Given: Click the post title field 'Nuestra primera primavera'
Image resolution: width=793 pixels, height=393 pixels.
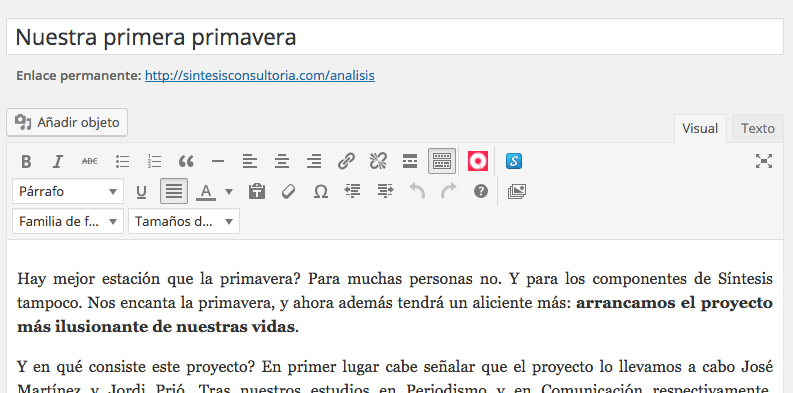Looking at the screenshot, I should click(x=395, y=37).
